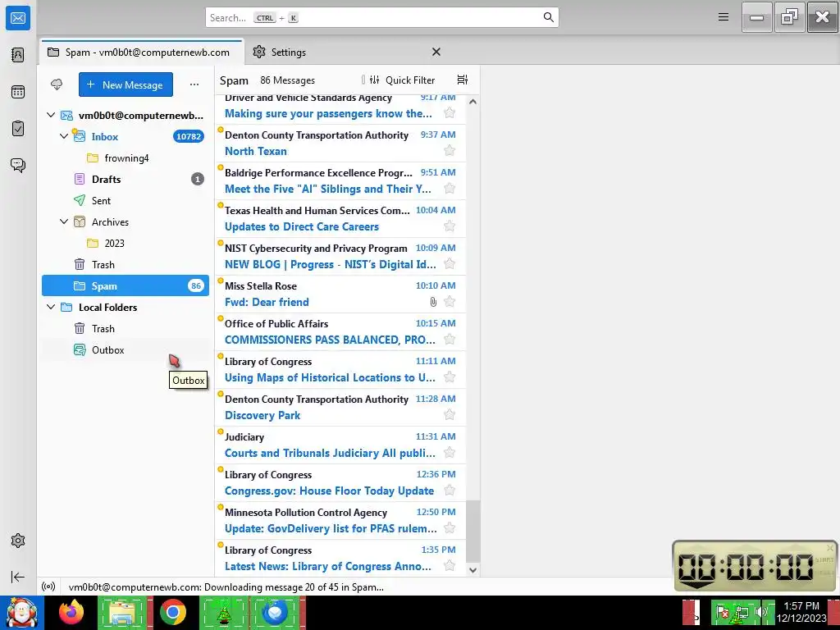Open the account Trash folder
Viewport: 840px width, 630px height.
tap(126, 264)
